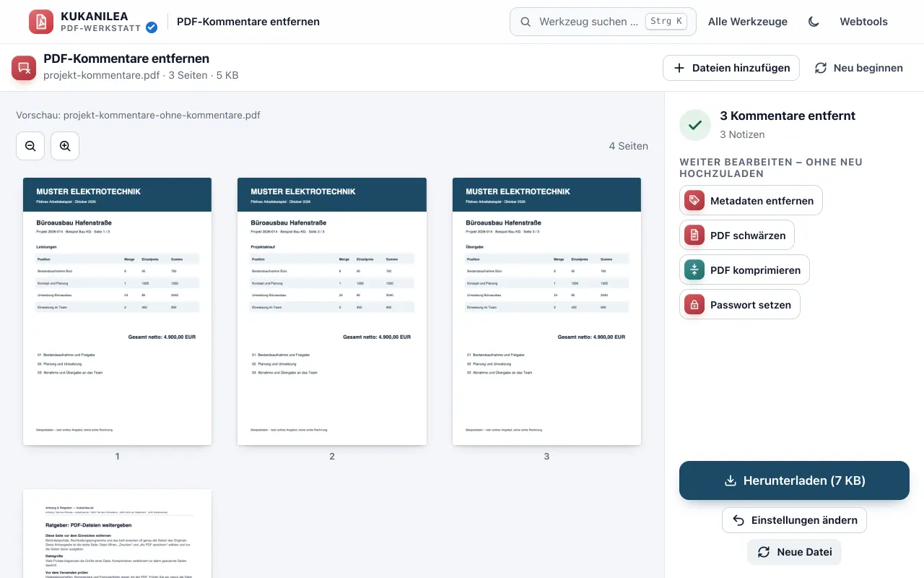Image resolution: width=924 pixels, height=578 pixels.
Task: Select the Ratgeber page 4 thumbnail
Action: (x=117, y=533)
